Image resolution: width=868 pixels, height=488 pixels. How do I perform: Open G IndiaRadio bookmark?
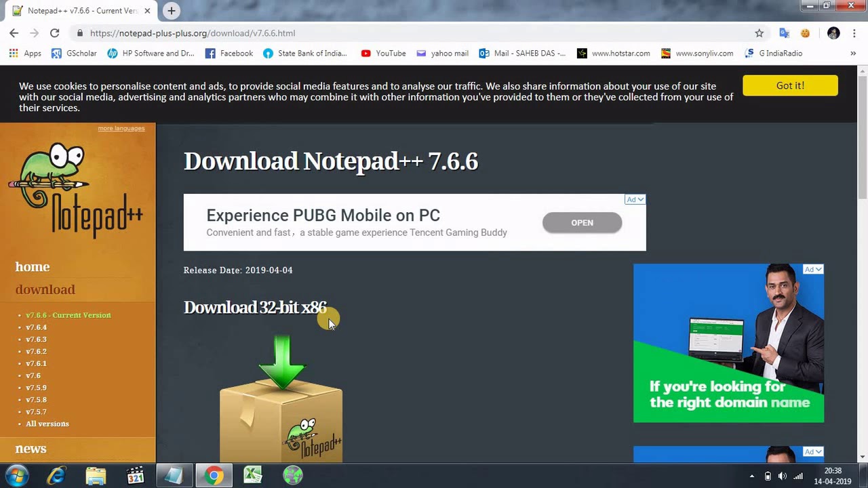point(774,54)
